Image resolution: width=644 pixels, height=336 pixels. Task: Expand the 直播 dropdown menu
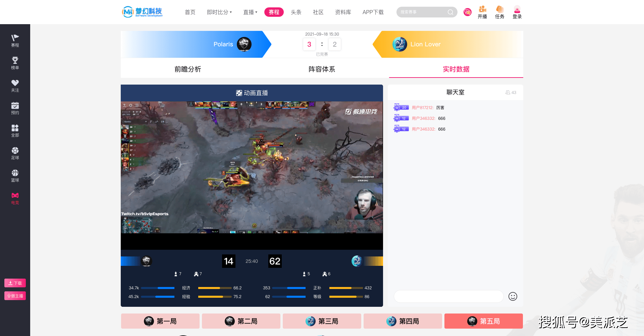tap(250, 12)
